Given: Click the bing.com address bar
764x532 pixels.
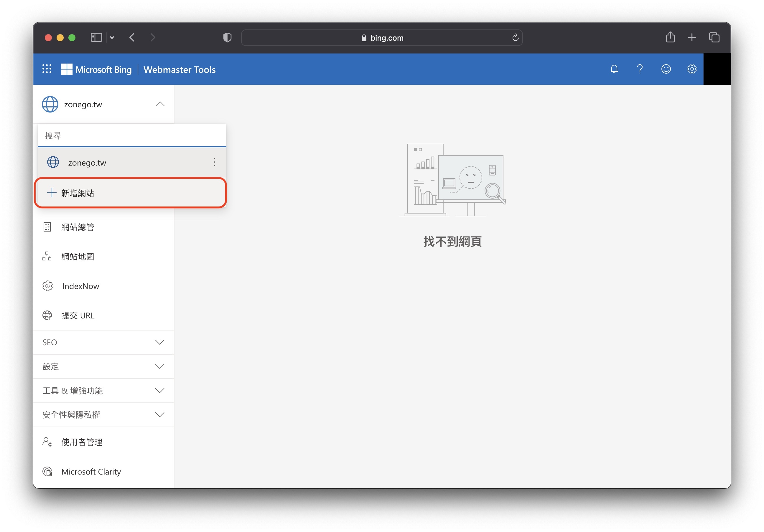Looking at the screenshot, I should 382,38.
